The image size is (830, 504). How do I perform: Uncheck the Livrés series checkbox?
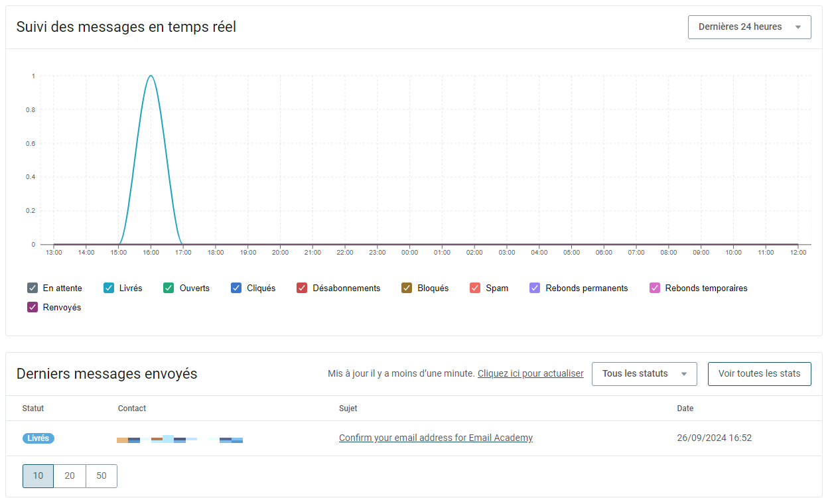tap(109, 288)
